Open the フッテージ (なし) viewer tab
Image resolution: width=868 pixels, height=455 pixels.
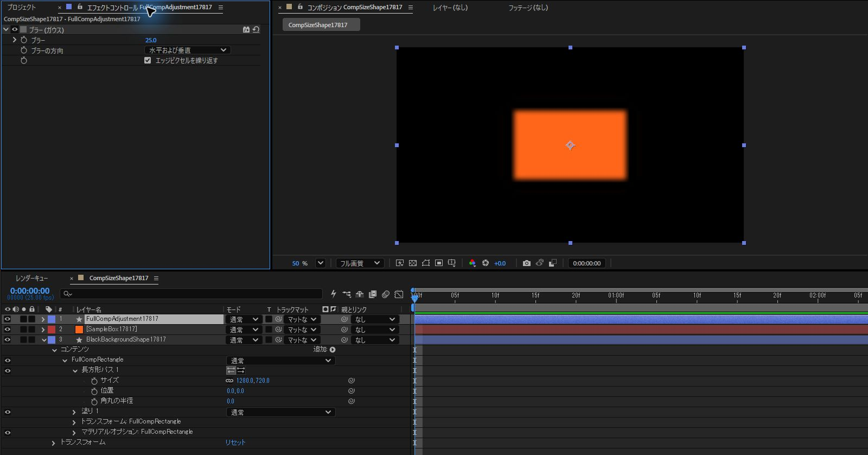pos(528,8)
